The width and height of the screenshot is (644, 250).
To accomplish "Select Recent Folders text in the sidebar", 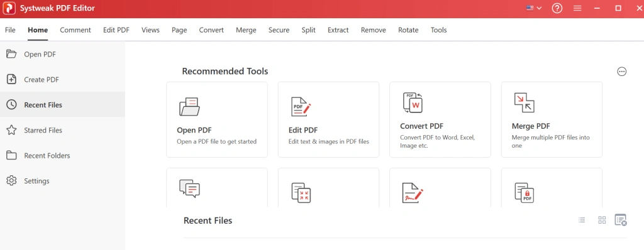I will (47, 156).
